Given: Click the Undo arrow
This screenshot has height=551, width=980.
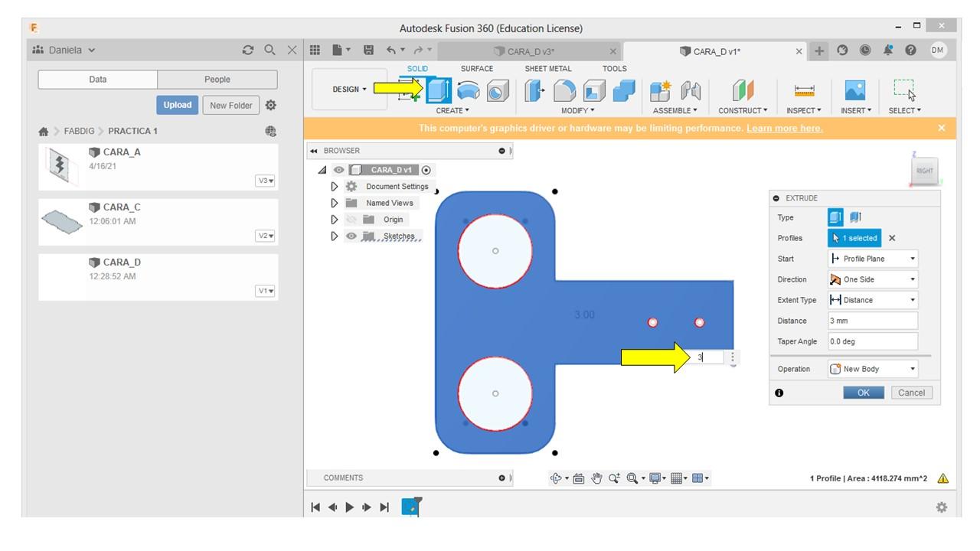Looking at the screenshot, I should tap(391, 51).
